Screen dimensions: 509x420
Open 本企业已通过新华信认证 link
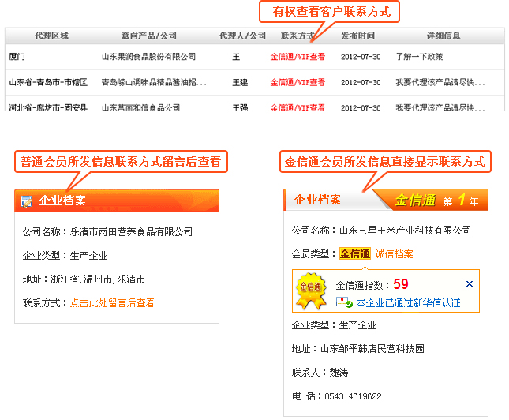pos(408,302)
